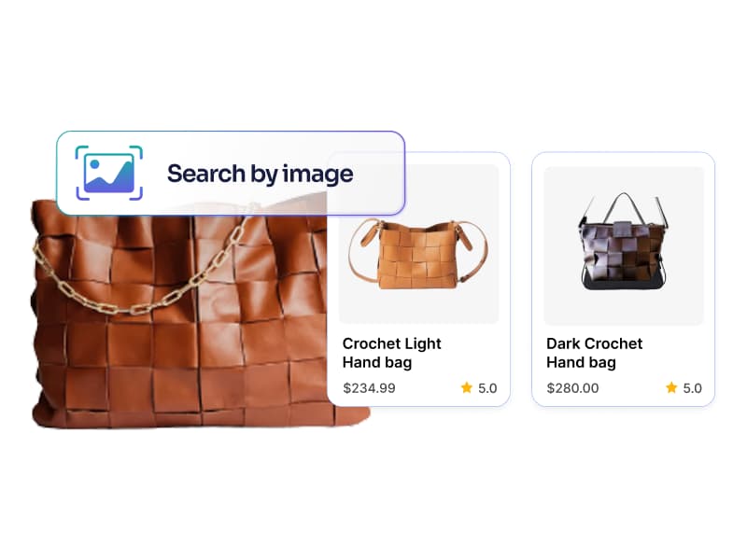The image size is (747, 560).
Task: Click the "Search by image" label
Action: point(261,174)
